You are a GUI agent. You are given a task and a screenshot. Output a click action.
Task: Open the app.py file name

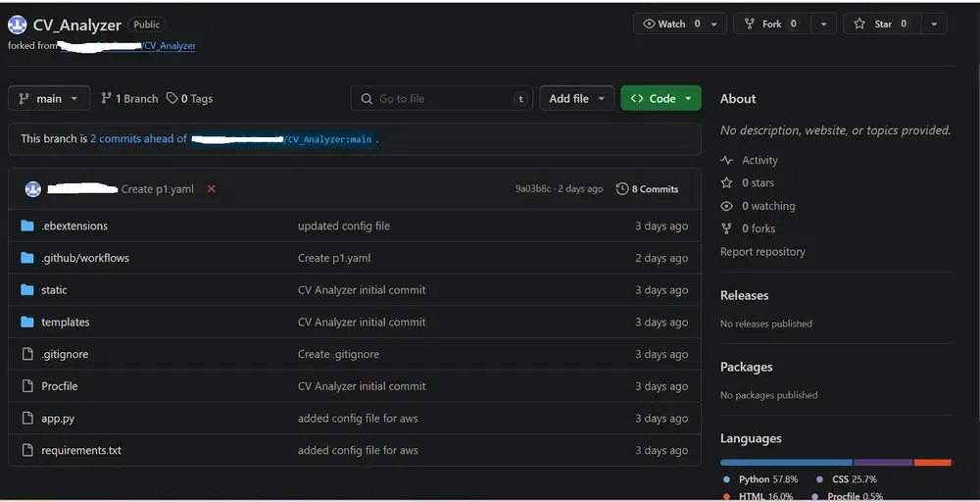click(x=58, y=419)
